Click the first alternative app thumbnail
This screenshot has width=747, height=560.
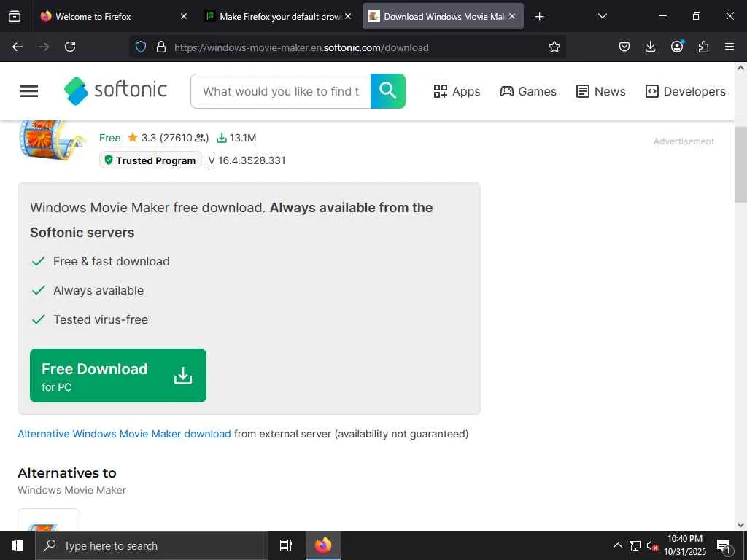pyautogui.click(x=49, y=520)
